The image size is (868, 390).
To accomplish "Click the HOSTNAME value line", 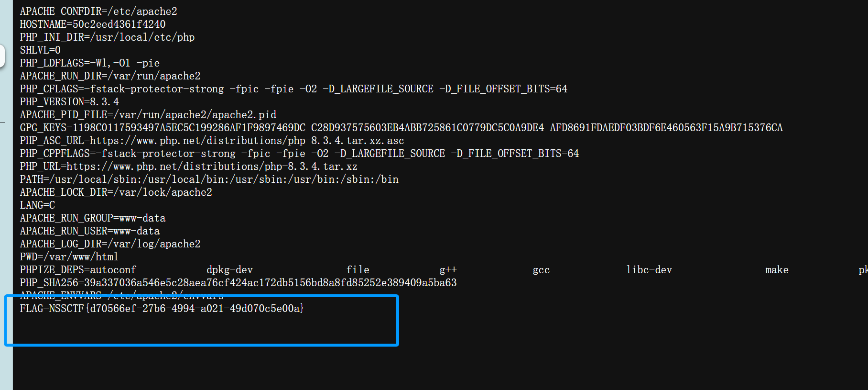I will tap(93, 24).
